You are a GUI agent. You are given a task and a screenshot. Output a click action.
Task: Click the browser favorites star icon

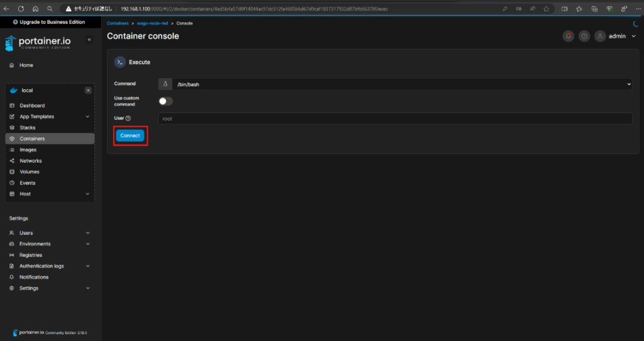(547, 9)
